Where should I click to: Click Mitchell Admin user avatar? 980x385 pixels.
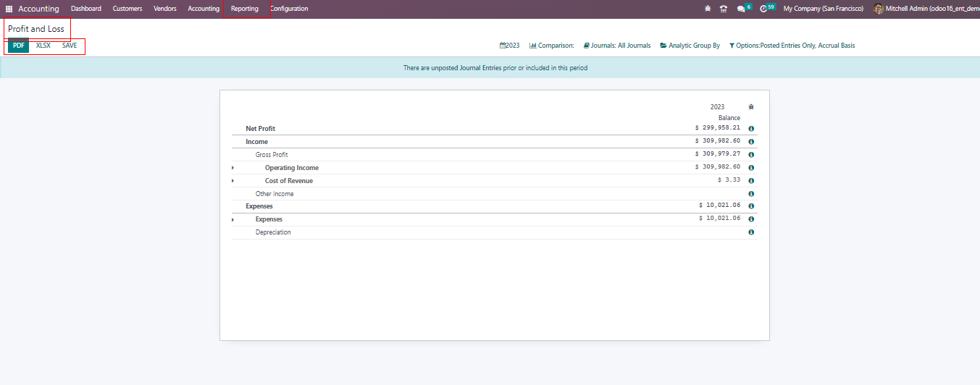878,9
